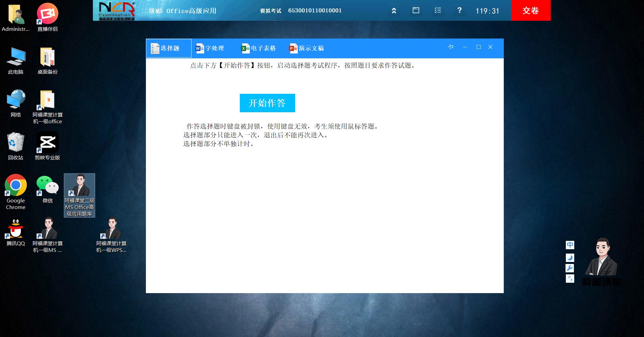Open 此电脑 This PC

pyautogui.click(x=15, y=56)
